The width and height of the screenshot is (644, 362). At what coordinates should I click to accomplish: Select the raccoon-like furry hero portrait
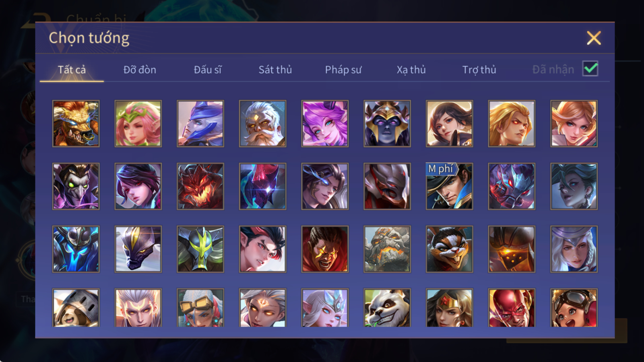click(449, 249)
